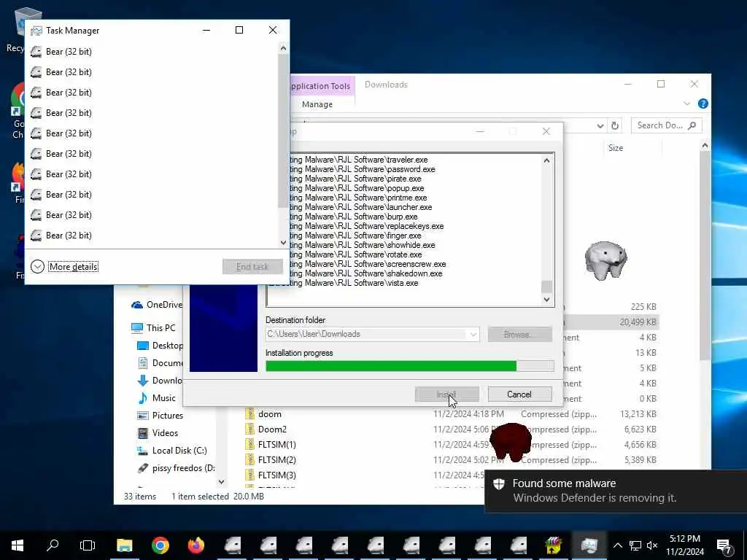The width and height of the screenshot is (747, 560).
Task: Click the green installation progress bar
Action: pyautogui.click(x=391, y=366)
